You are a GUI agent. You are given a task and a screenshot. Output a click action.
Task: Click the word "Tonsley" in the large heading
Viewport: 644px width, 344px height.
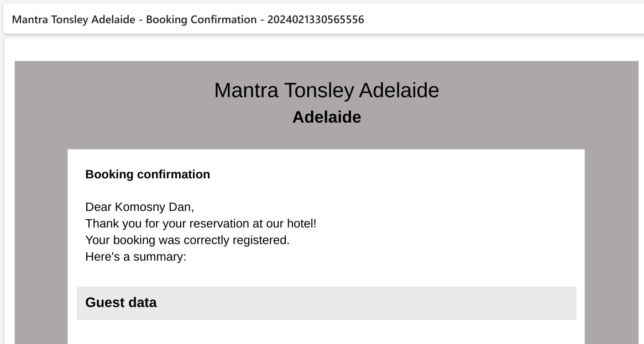pyautogui.click(x=319, y=90)
